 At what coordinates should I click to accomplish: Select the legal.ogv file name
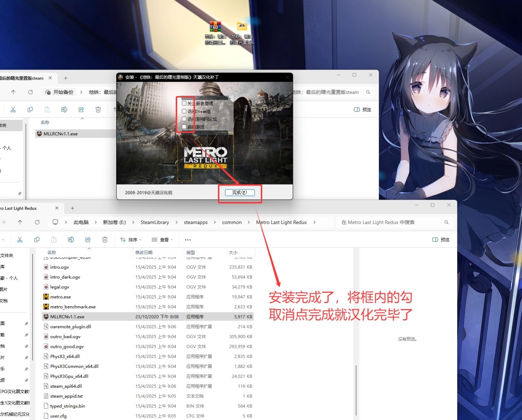pyautogui.click(x=60, y=287)
